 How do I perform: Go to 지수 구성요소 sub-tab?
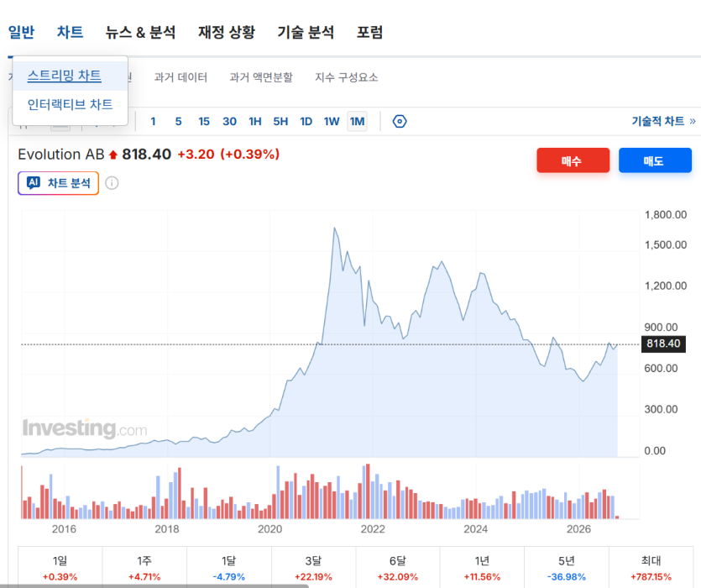[x=347, y=77]
